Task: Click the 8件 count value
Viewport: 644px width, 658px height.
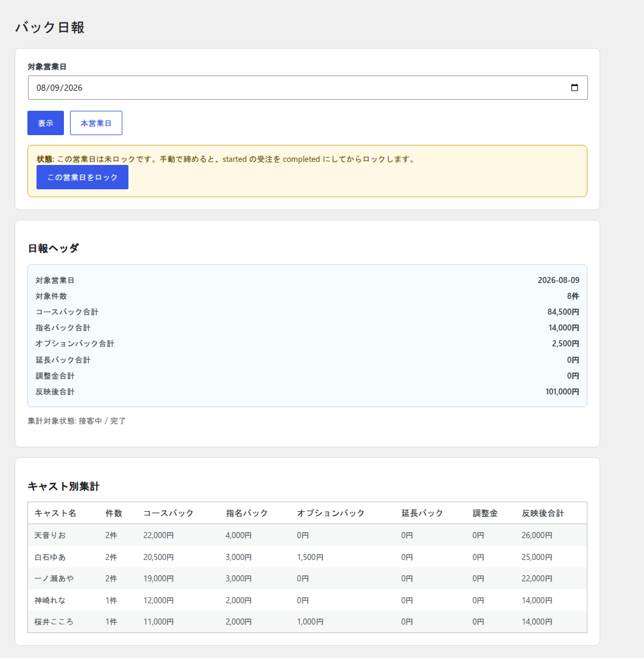Action: pyautogui.click(x=573, y=296)
